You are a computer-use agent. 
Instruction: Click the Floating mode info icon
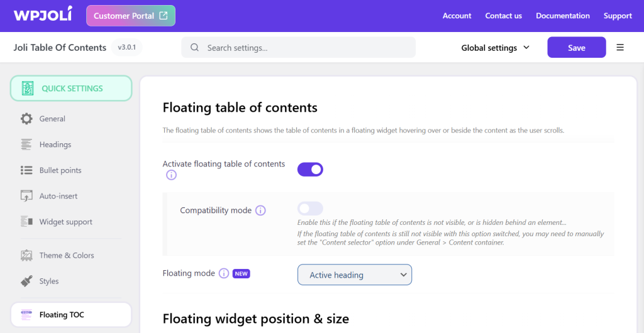click(223, 274)
